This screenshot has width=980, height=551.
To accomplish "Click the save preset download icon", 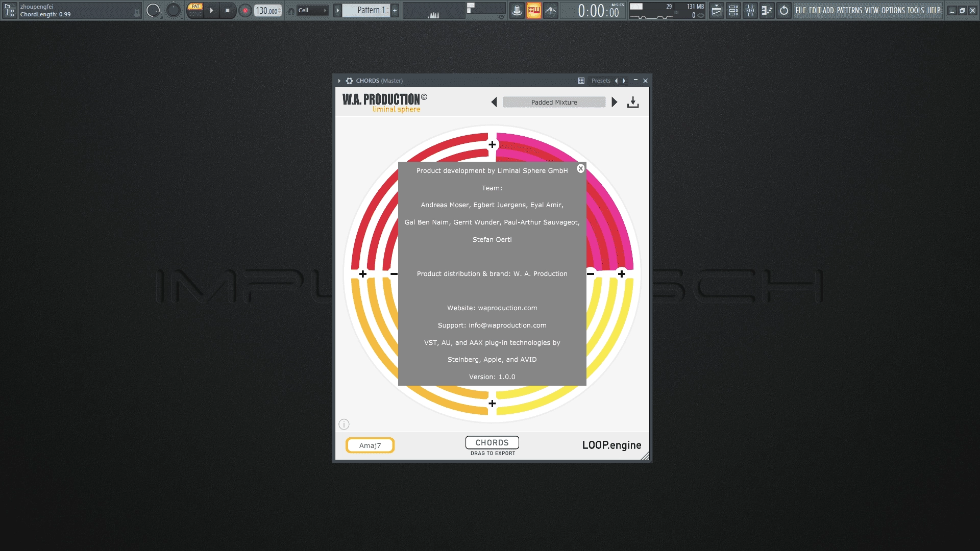I will coord(633,102).
